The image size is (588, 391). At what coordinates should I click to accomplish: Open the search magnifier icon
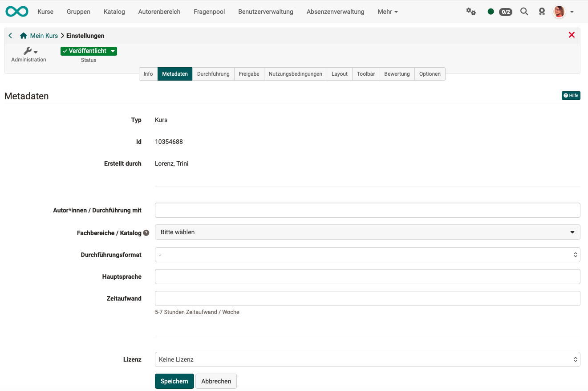click(x=524, y=12)
